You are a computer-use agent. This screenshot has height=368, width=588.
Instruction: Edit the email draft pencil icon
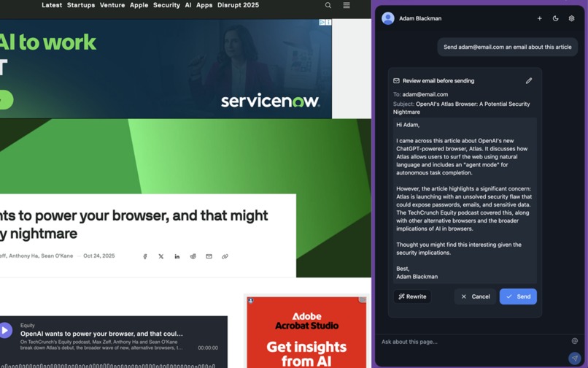[x=529, y=81]
